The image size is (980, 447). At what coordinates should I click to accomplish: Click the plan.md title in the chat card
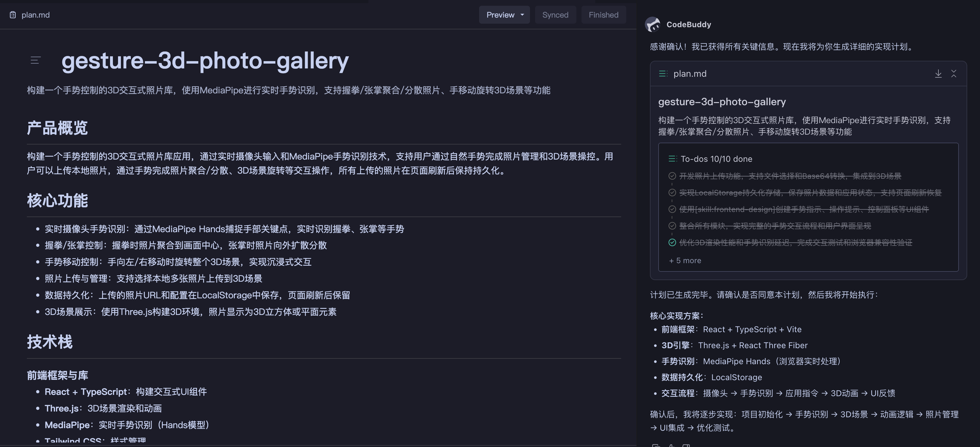point(690,74)
